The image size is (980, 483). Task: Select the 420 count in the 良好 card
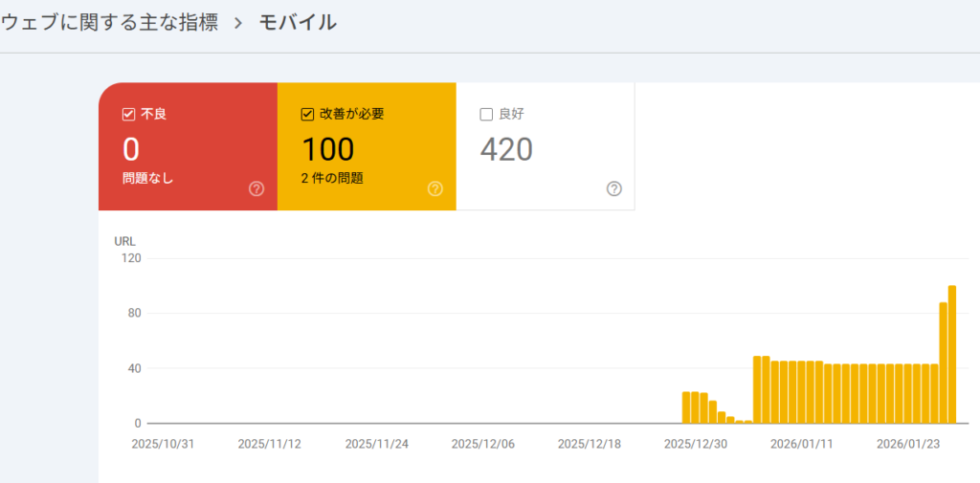(x=506, y=149)
